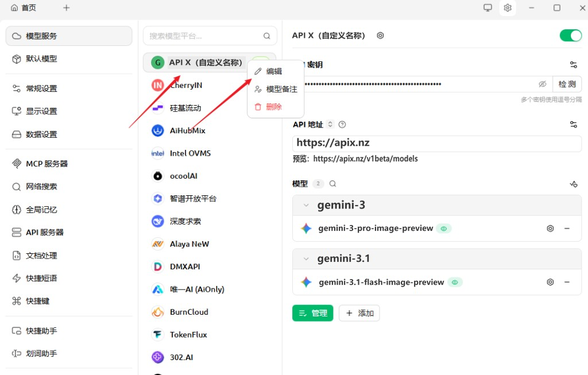Remove gemini-3.1-flash-image-preview with minus button
This screenshot has width=588, height=375.
pyautogui.click(x=567, y=282)
